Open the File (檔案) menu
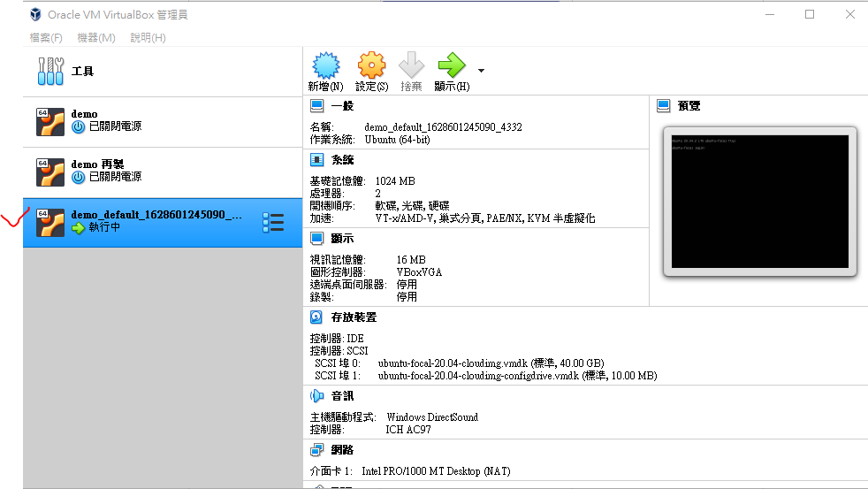Screen dimensions: 868x489 coord(46,38)
